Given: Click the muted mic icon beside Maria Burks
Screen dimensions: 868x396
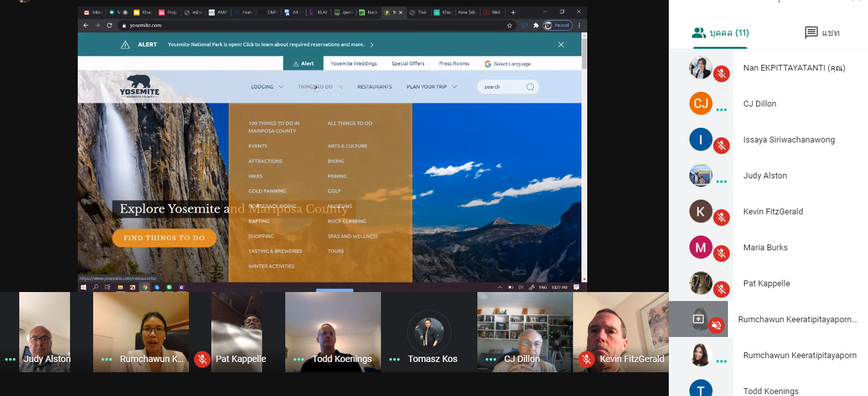Looking at the screenshot, I should tap(722, 254).
